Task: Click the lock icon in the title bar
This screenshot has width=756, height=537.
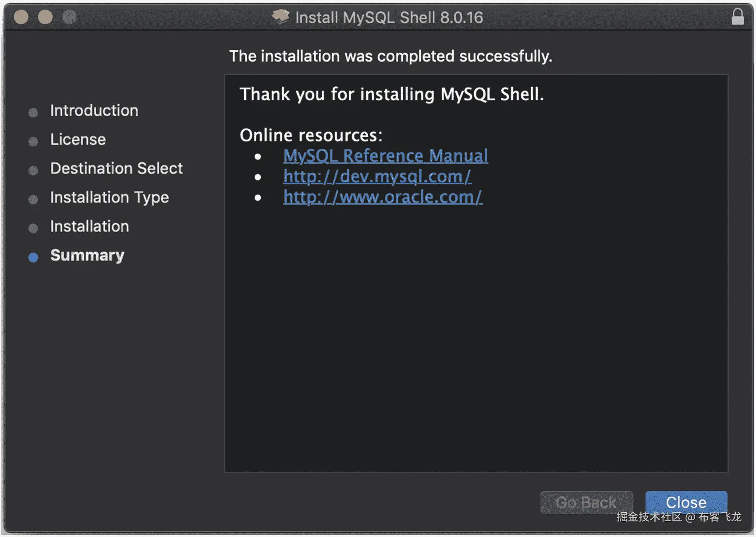Action: point(738,16)
